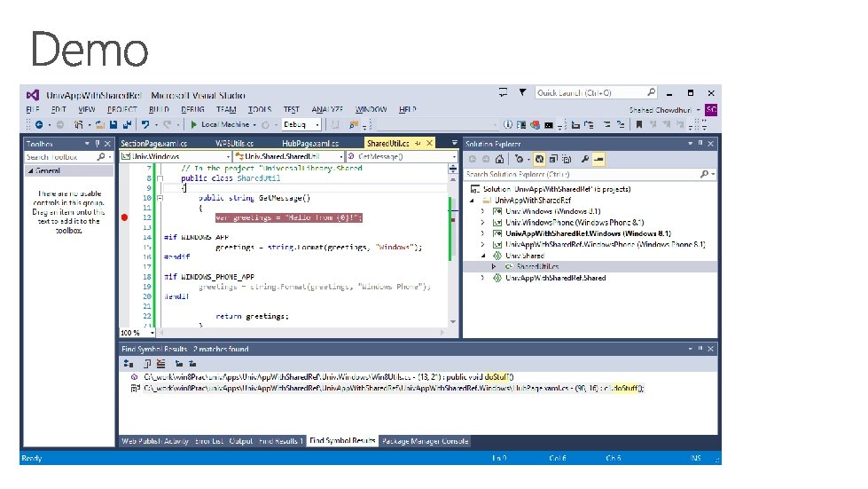
Task: Switch to HubPage.xaml.cs tab
Action: coord(310,144)
